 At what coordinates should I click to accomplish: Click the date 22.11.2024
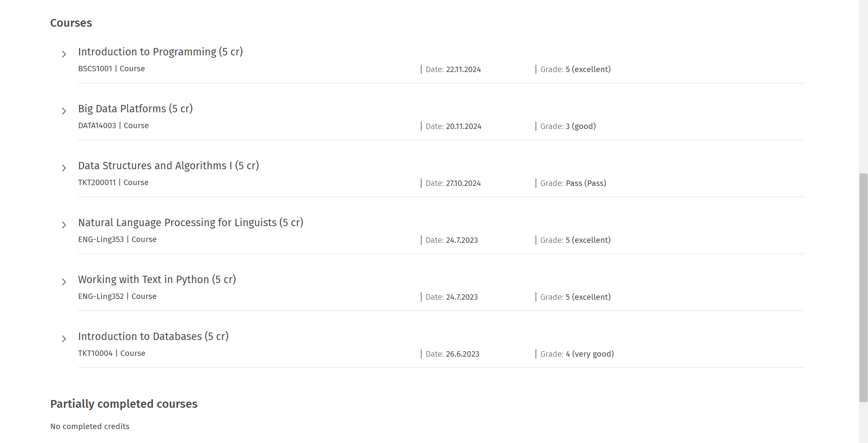click(463, 69)
